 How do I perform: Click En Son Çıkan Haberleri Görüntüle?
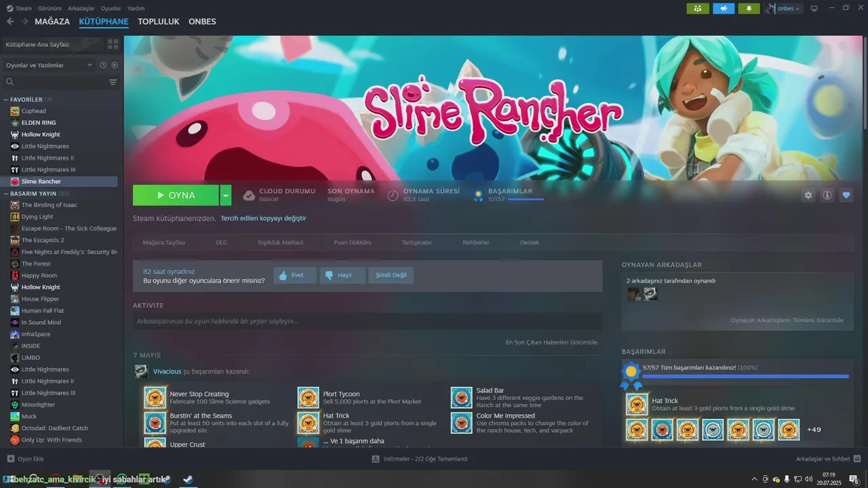pos(551,342)
